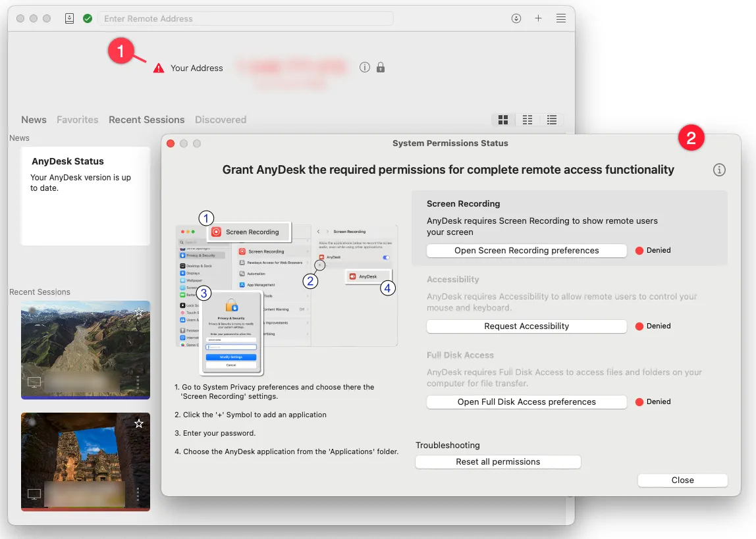Favorite the mountain valley session with star

pos(139,313)
